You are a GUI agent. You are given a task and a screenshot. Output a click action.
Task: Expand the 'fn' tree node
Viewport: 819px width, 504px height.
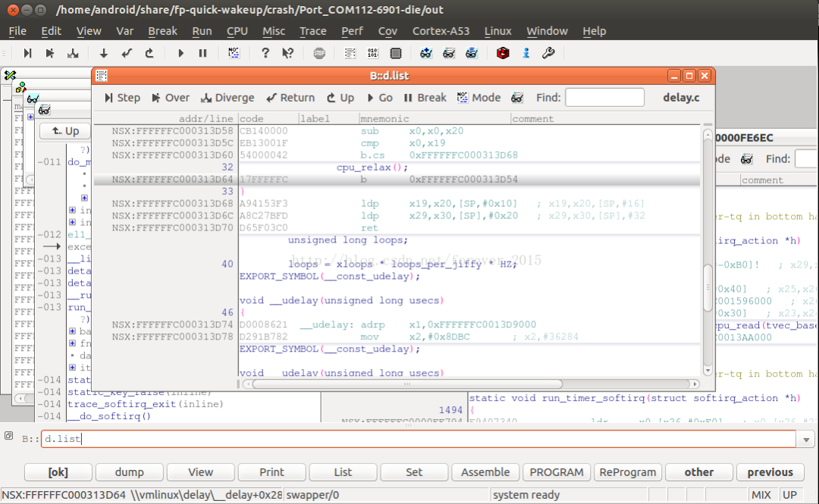(x=72, y=343)
